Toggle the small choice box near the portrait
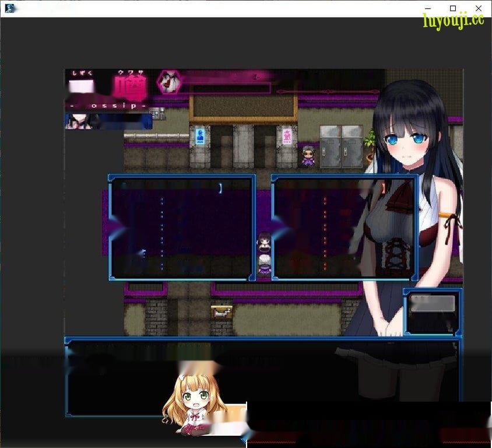 433,312
